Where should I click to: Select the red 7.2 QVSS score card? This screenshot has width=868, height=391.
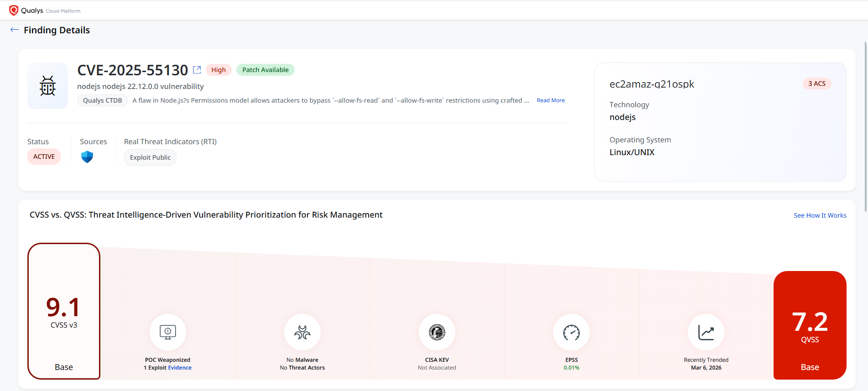(810, 325)
